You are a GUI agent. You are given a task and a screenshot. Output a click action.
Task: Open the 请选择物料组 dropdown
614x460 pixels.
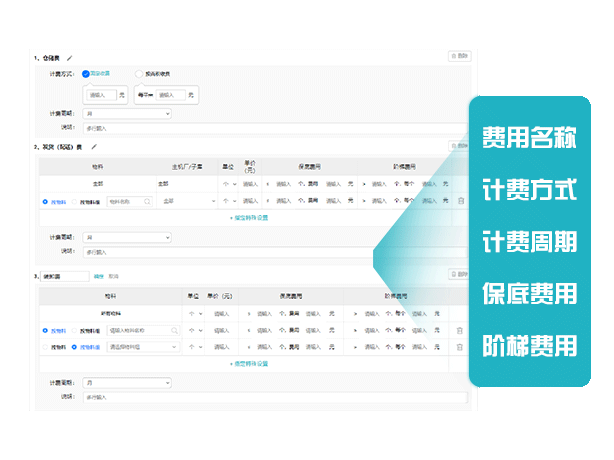(x=143, y=346)
